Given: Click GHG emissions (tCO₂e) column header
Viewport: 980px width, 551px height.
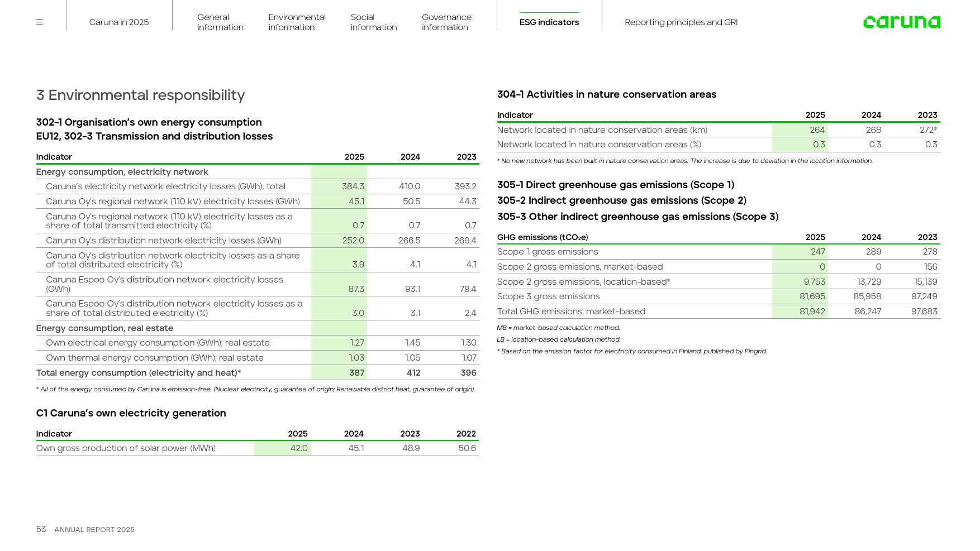Looking at the screenshot, I should click(x=543, y=237).
